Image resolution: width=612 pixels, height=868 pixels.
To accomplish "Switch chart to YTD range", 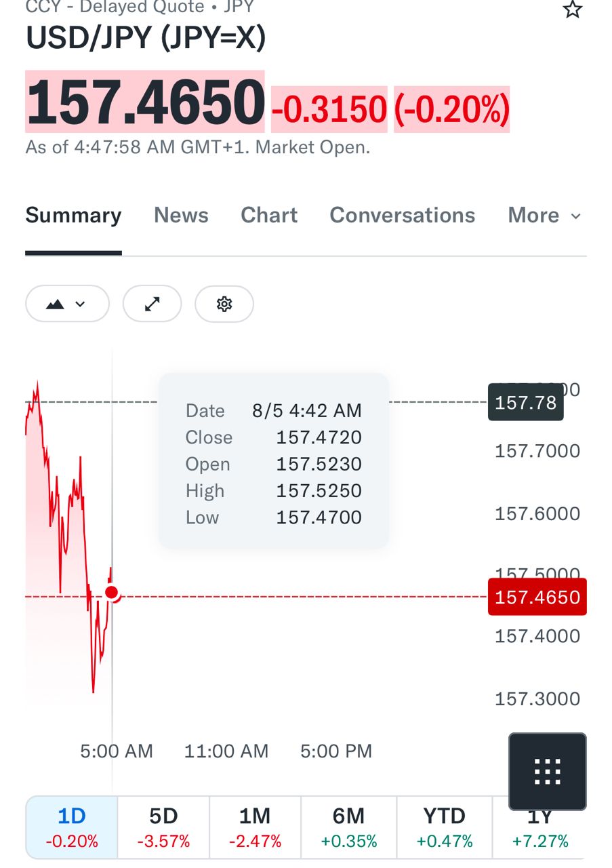I will (445, 827).
